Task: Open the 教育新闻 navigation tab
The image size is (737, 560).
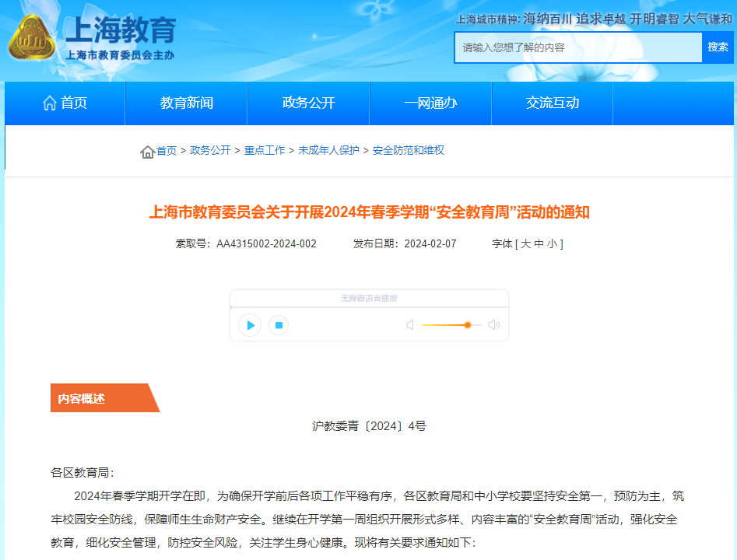Action: [x=187, y=103]
